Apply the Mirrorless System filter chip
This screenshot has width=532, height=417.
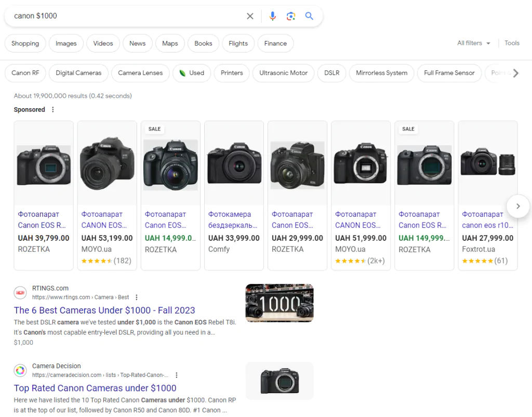[x=382, y=73]
